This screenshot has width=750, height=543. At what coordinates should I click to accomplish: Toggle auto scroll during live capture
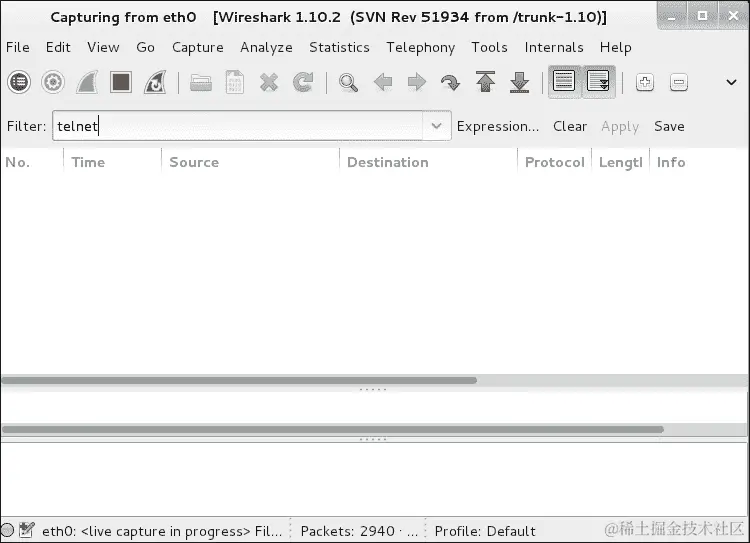click(x=598, y=81)
